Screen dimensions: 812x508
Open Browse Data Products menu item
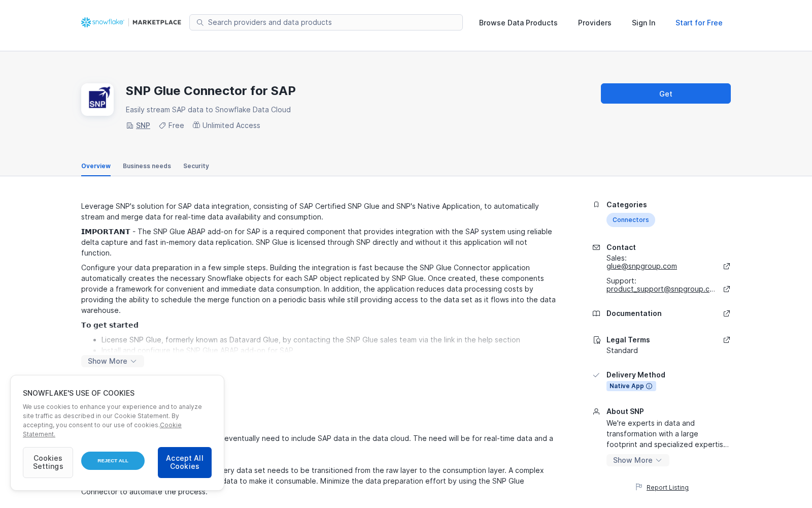(x=518, y=23)
